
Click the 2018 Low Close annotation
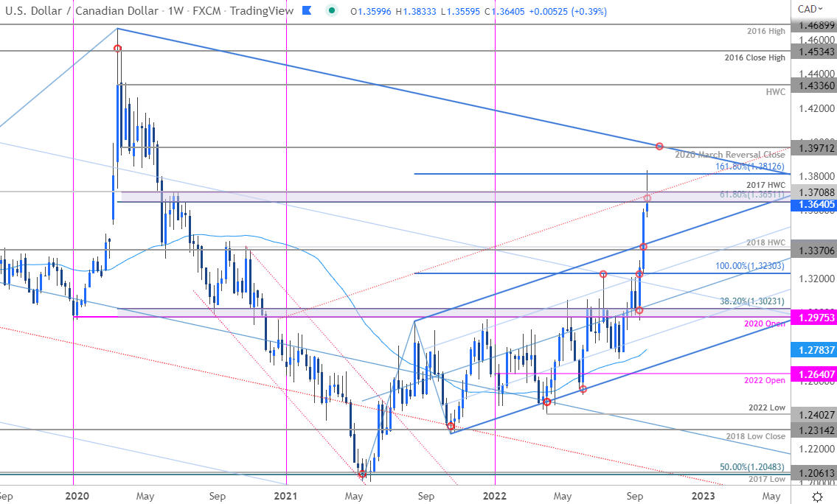pyautogui.click(x=755, y=435)
